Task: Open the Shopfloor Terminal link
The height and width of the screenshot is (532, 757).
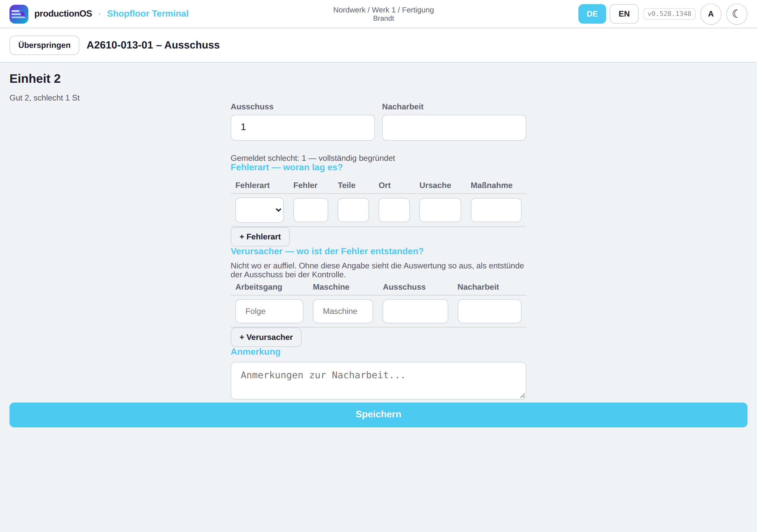Action: [x=148, y=14]
